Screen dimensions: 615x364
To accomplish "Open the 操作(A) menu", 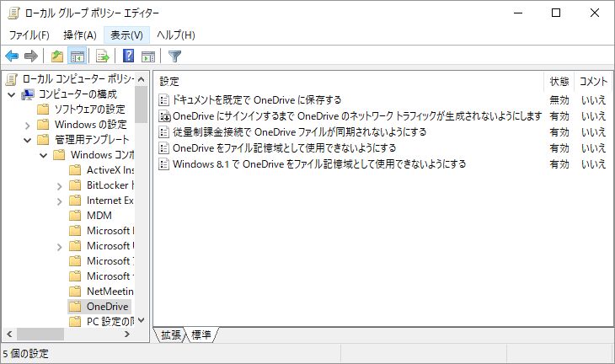I will click(80, 35).
